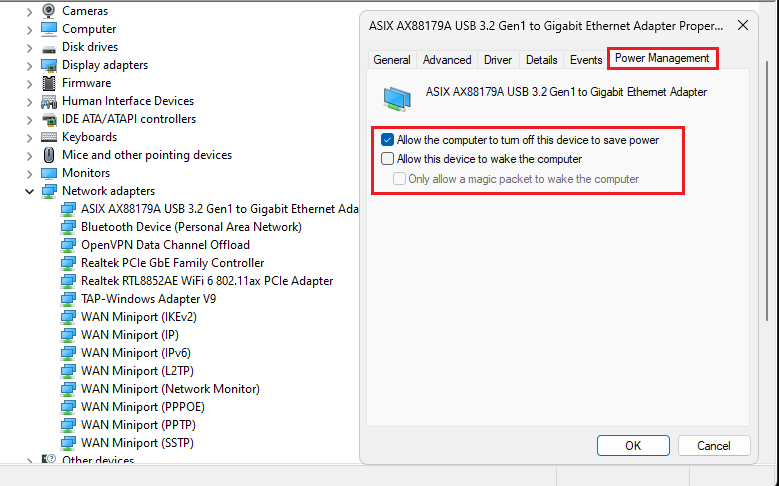Collapse the Network adapters tree node
This screenshot has width=779, height=486.
[29, 191]
